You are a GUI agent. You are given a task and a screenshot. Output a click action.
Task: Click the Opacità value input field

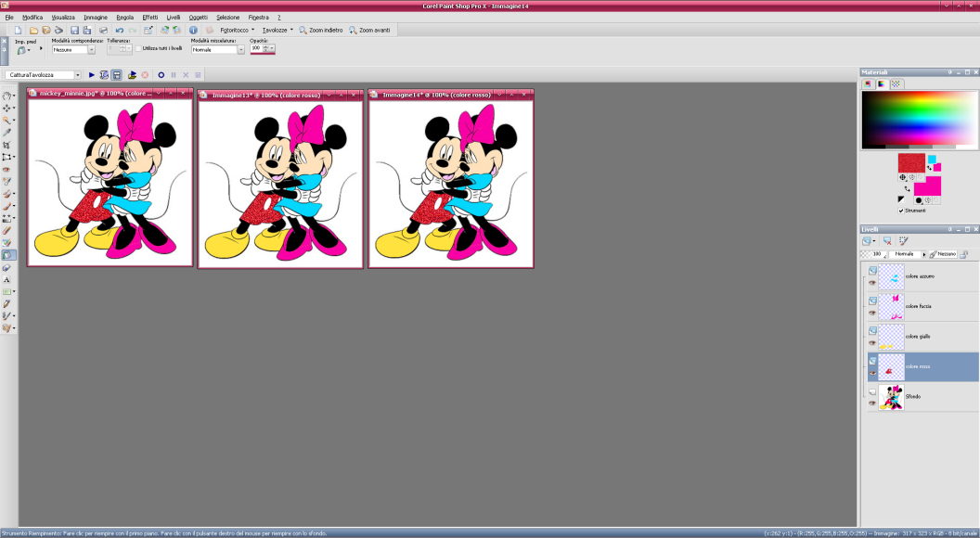tap(256, 48)
